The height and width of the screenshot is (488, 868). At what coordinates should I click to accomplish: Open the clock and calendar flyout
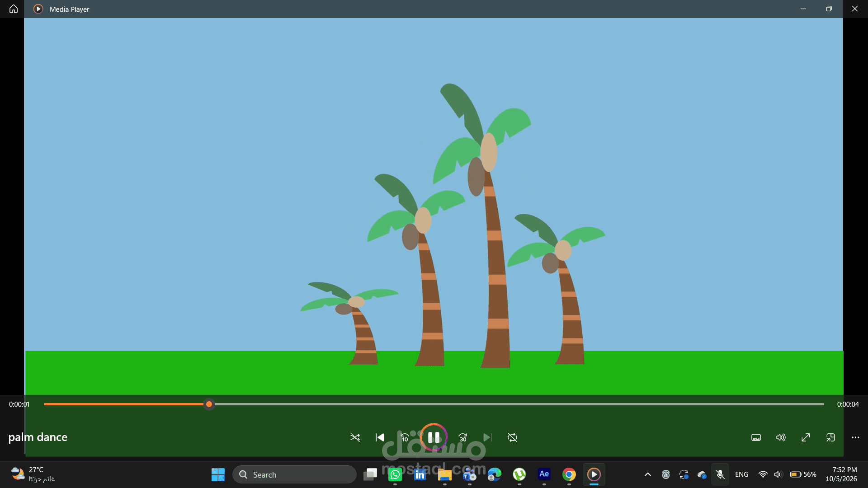click(841, 474)
